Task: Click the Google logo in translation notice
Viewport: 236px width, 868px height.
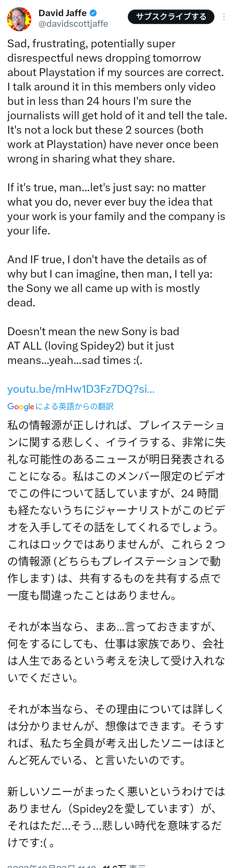Action: pos(21,407)
